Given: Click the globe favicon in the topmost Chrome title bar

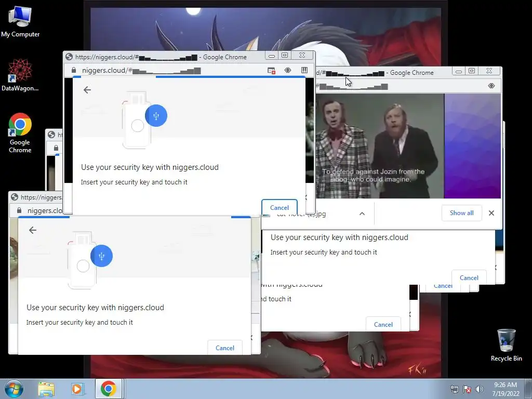Looking at the screenshot, I should [x=69, y=57].
